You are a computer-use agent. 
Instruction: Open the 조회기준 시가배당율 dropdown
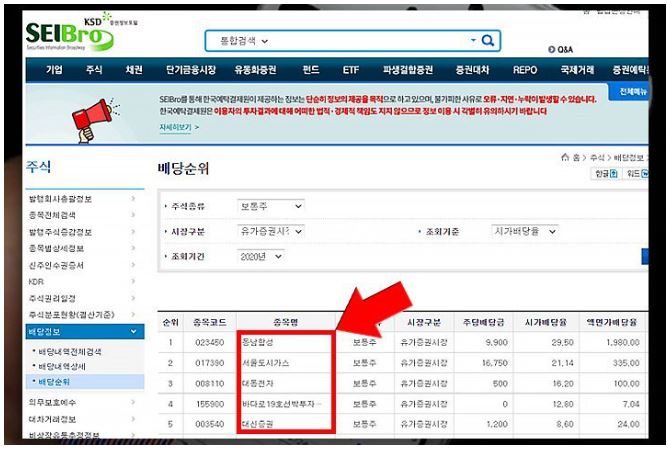coord(524,231)
